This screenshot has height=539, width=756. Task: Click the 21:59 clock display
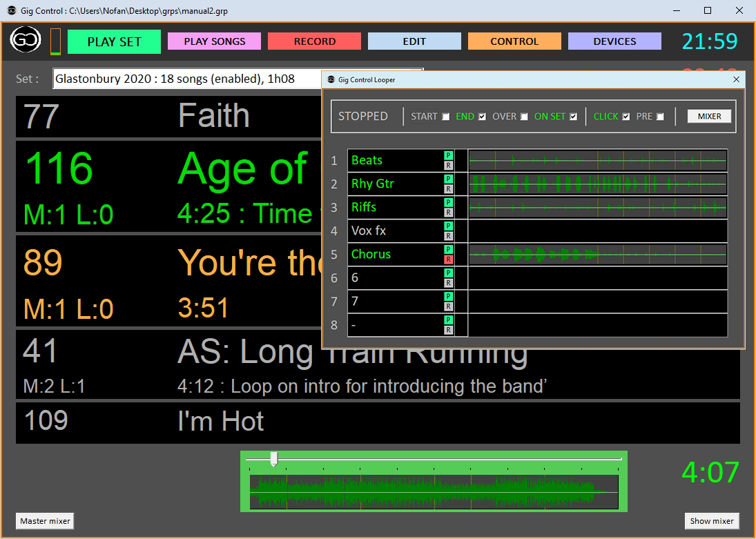[x=710, y=41]
